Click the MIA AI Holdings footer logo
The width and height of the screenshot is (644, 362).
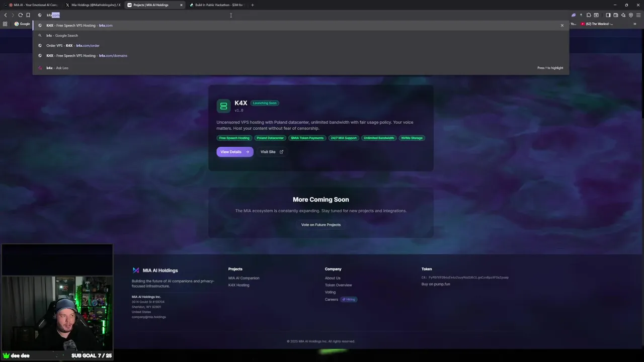pyautogui.click(x=155, y=270)
